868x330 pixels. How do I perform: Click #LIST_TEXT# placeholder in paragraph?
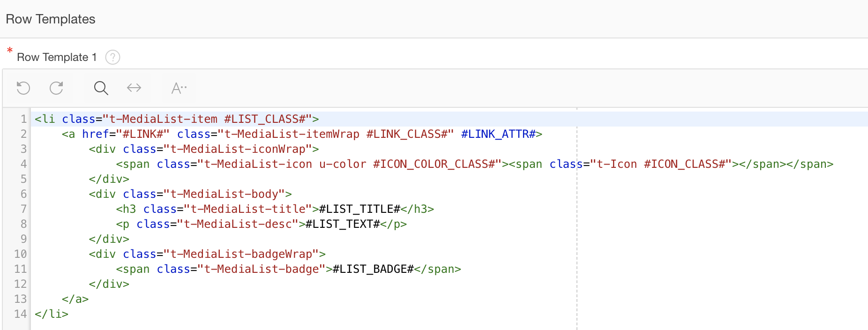click(x=343, y=224)
